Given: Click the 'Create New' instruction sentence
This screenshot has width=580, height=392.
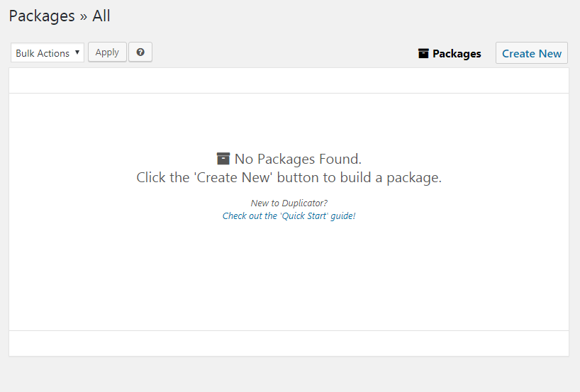Looking at the screenshot, I should pos(289,177).
